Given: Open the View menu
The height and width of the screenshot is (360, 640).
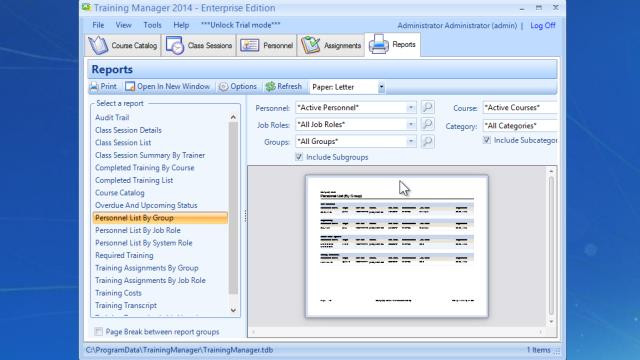Looking at the screenshot, I should [123, 25].
